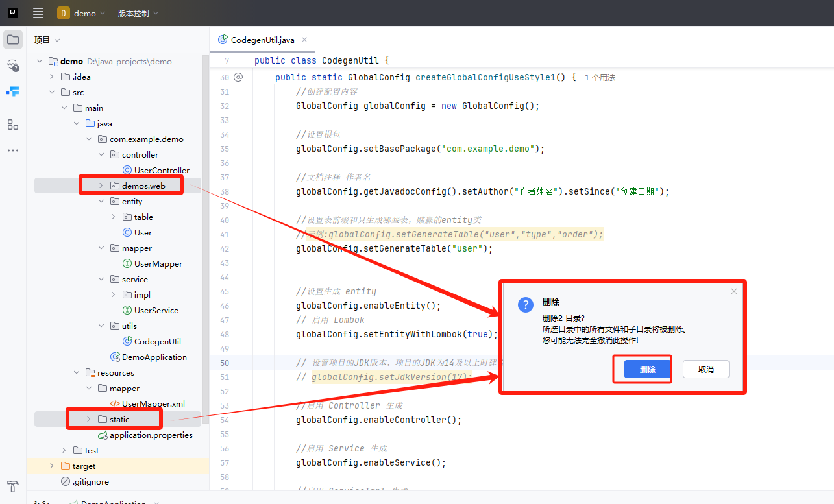Viewport: 834px width, 504px height.
Task: Expand the demos.web package
Action: tap(101, 186)
